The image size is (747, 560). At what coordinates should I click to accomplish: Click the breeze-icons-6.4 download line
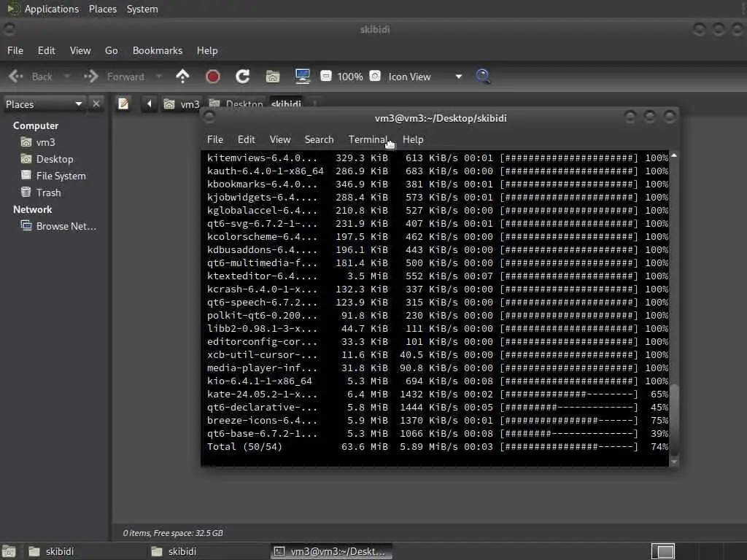(438, 421)
